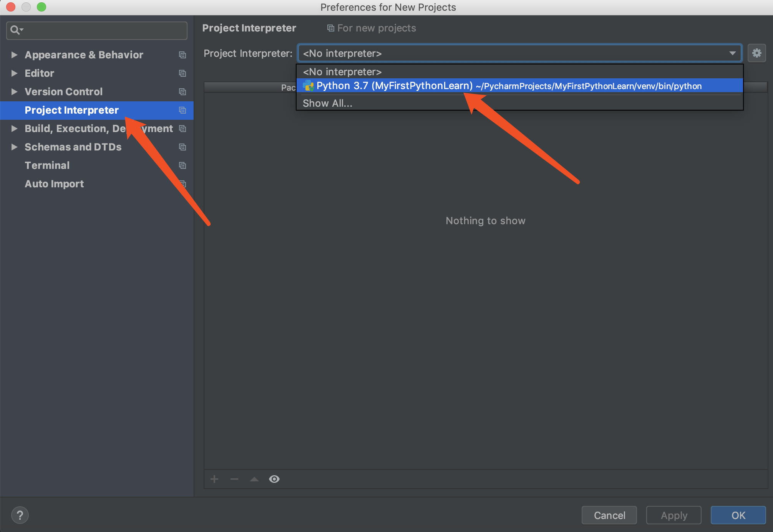Click the Python icon in the interpreter list
This screenshot has width=773, height=532.
click(x=308, y=86)
